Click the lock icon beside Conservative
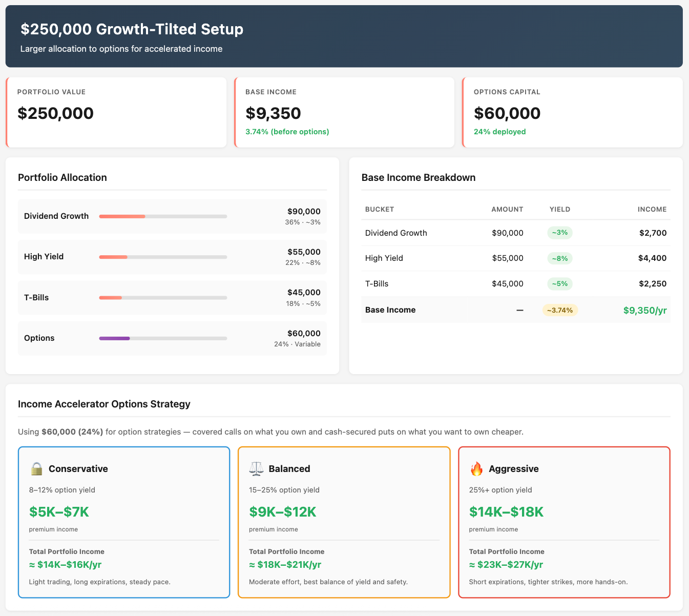This screenshot has height=616, width=689. click(x=36, y=468)
